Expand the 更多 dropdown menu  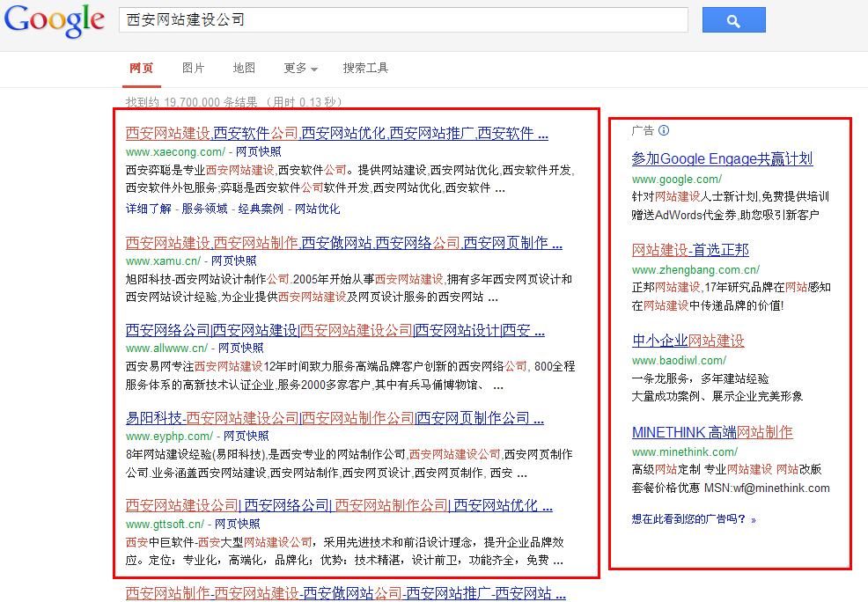coord(300,68)
